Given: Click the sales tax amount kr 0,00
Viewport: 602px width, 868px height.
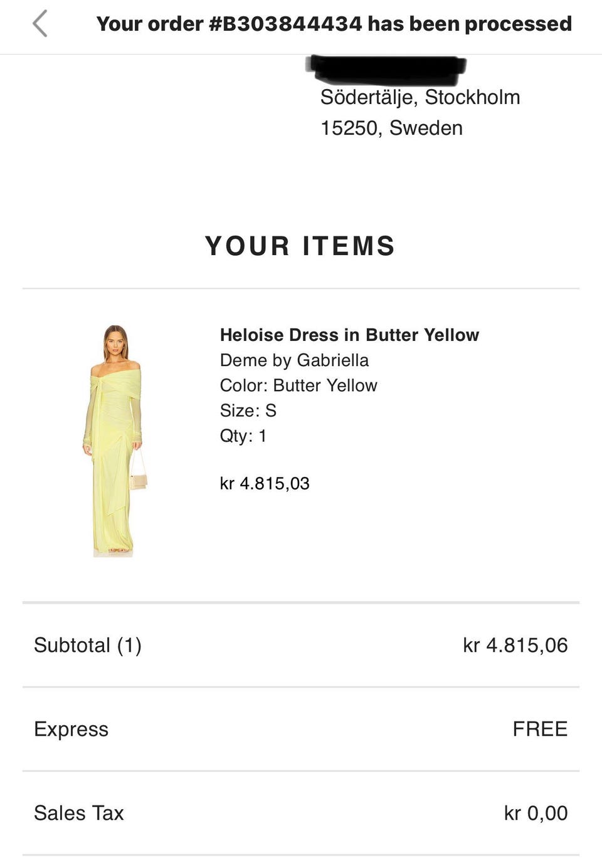Looking at the screenshot, I should (536, 813).
